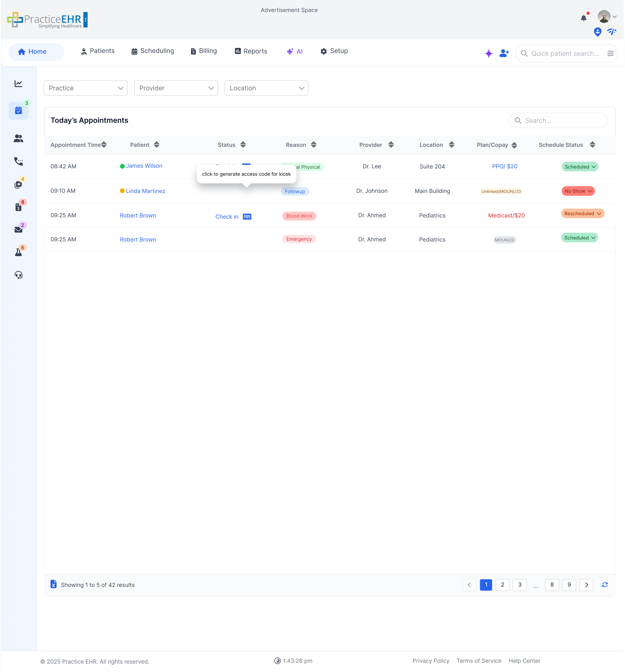Open Linda Martinez patient link
Screen dimensions: 625x672
tap(145, 191)
